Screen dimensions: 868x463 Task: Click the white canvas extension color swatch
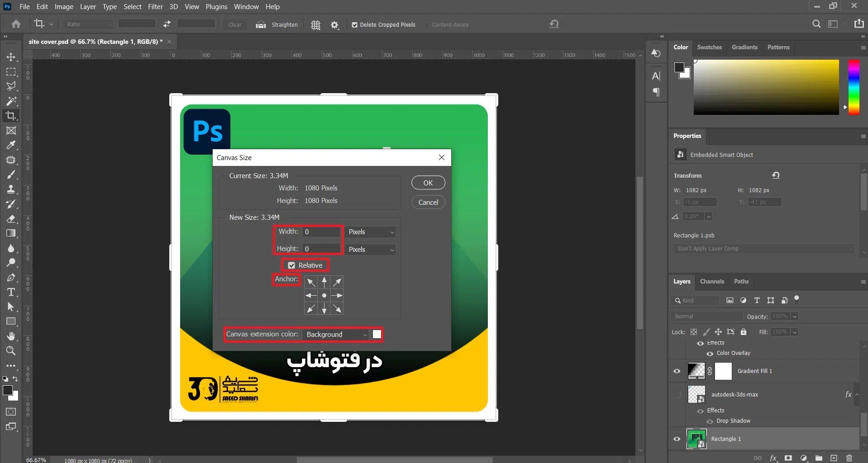pyautogui.click(x=377, y=335)
